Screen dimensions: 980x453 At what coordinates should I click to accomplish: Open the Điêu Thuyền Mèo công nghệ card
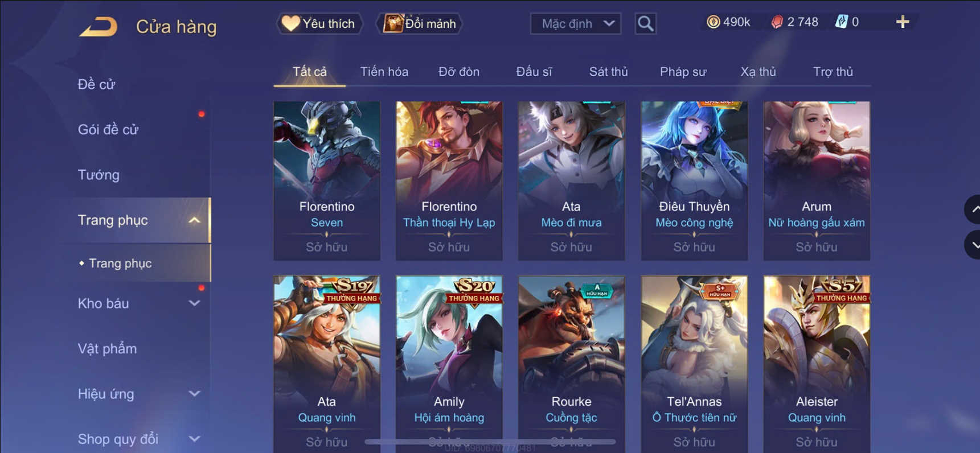(x=694, y=181)
